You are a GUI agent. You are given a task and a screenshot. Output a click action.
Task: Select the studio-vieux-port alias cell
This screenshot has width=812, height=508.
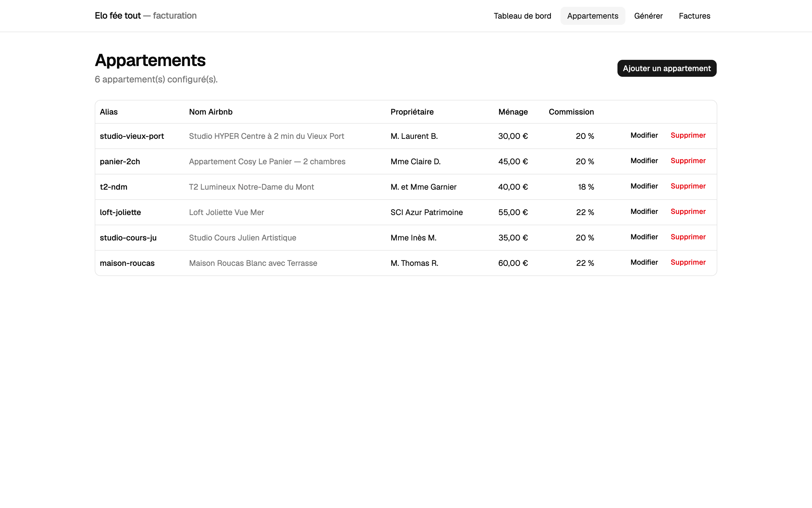pyautogui.click(x=132, y=136)
